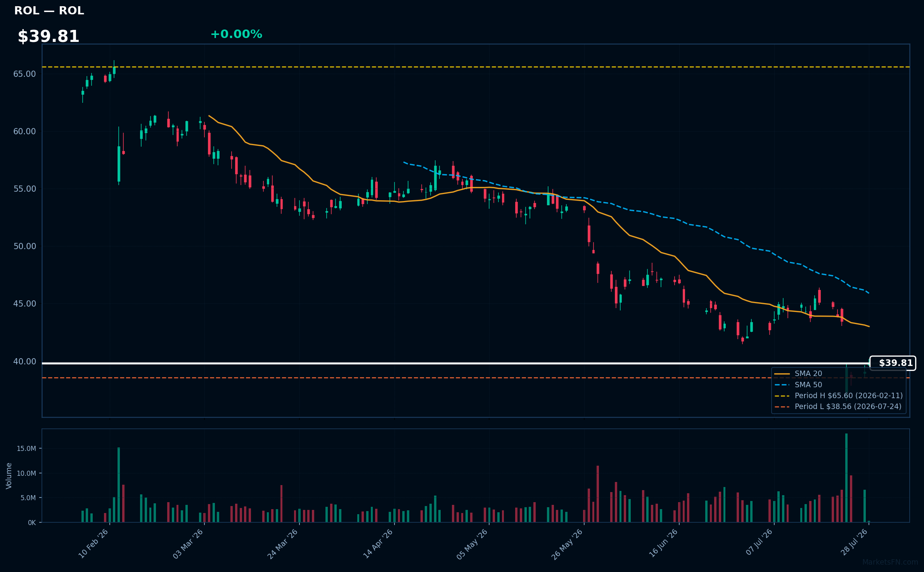The height and width of the screenshot is (572, 924).
Task: Click the +0.00% change label
Action: click(236, 34)
